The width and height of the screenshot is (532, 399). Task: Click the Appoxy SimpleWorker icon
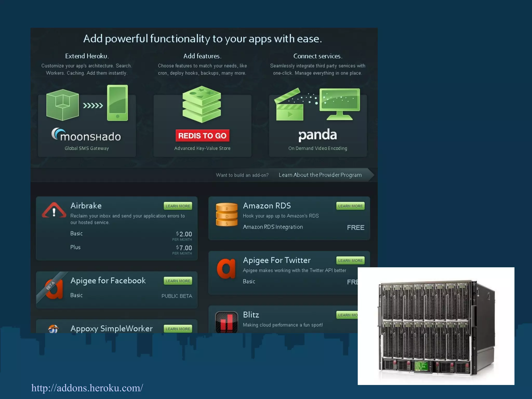pyautogui.click(x=53, y=329)
